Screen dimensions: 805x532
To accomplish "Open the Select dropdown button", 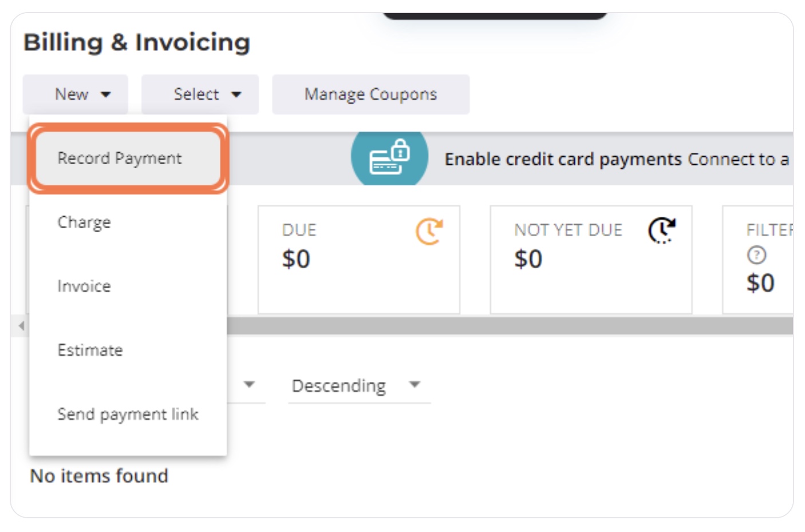I will (x=200, y=94).
